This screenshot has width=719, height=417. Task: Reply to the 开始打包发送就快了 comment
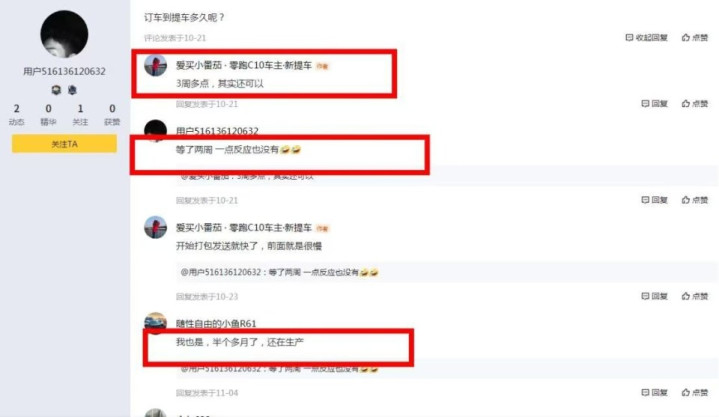pyautogui.click(x=654, y=296)
